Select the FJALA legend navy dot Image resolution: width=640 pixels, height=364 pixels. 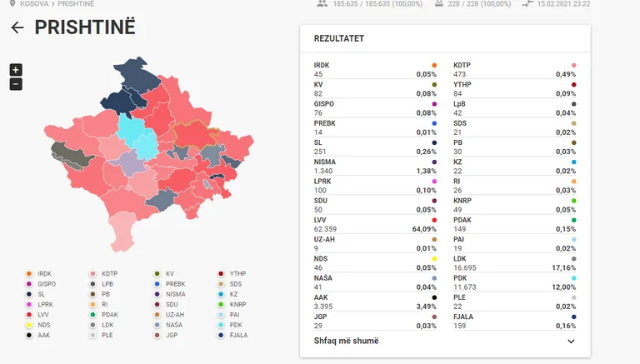(x=221, y=335)
